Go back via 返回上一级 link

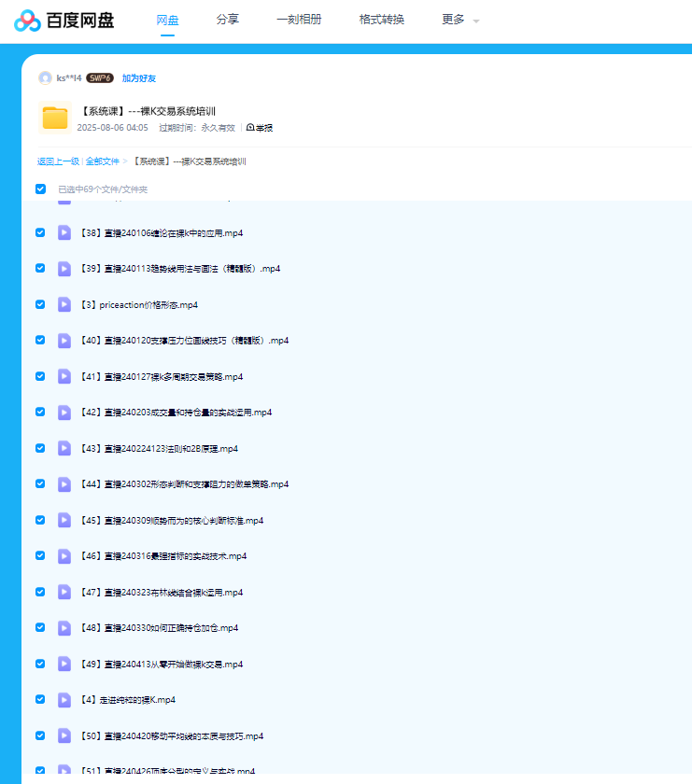pyautogui.click(x=58, y=161)
